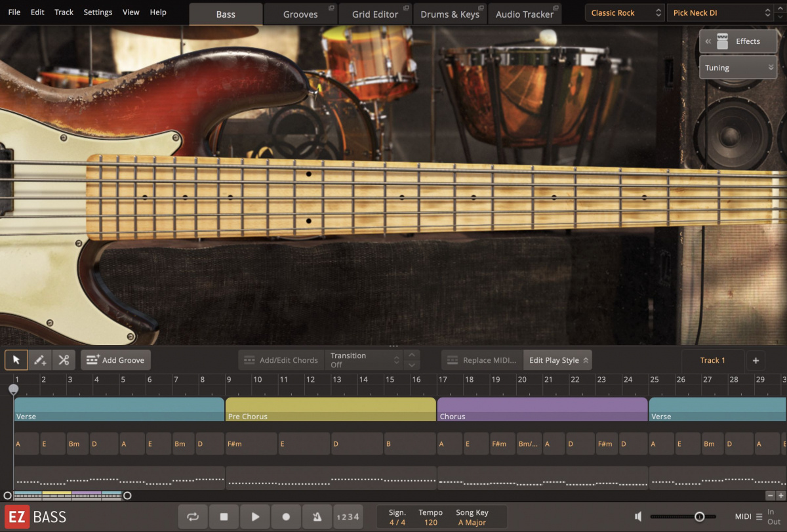Toggle the metronome click

(x=317, y=516)
